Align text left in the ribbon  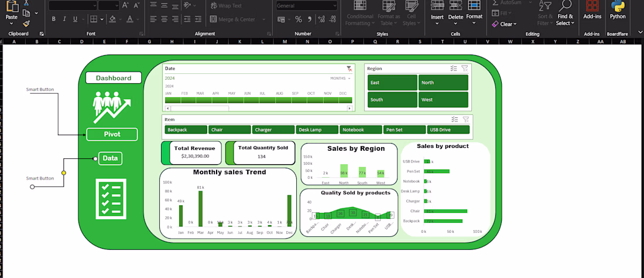pos(153,19)
